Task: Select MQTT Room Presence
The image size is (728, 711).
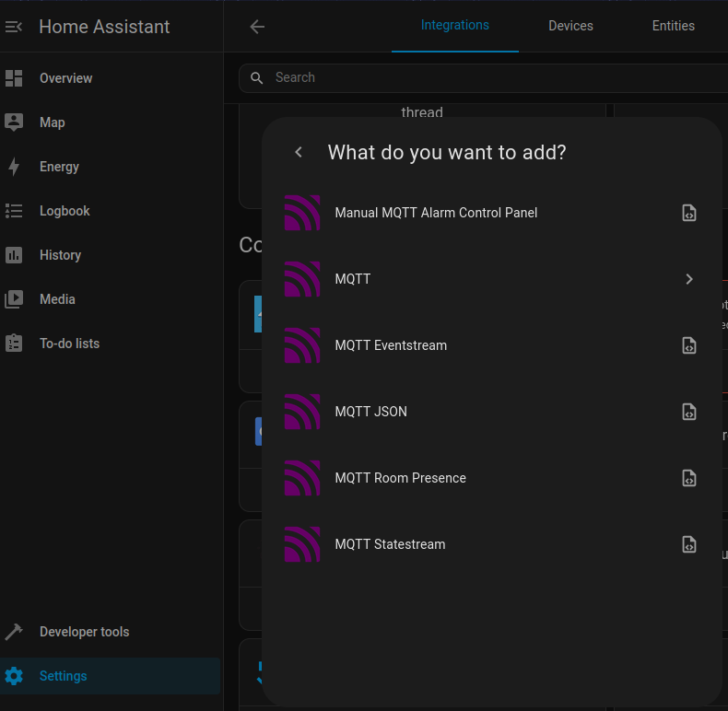Action: [x=492, y=479]
